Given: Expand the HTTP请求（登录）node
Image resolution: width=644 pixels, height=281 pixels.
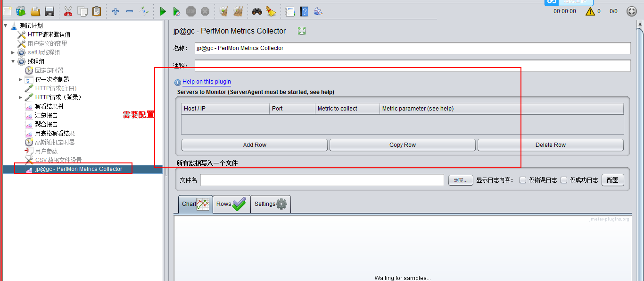Looking at the screenshot, I should 20,97.
